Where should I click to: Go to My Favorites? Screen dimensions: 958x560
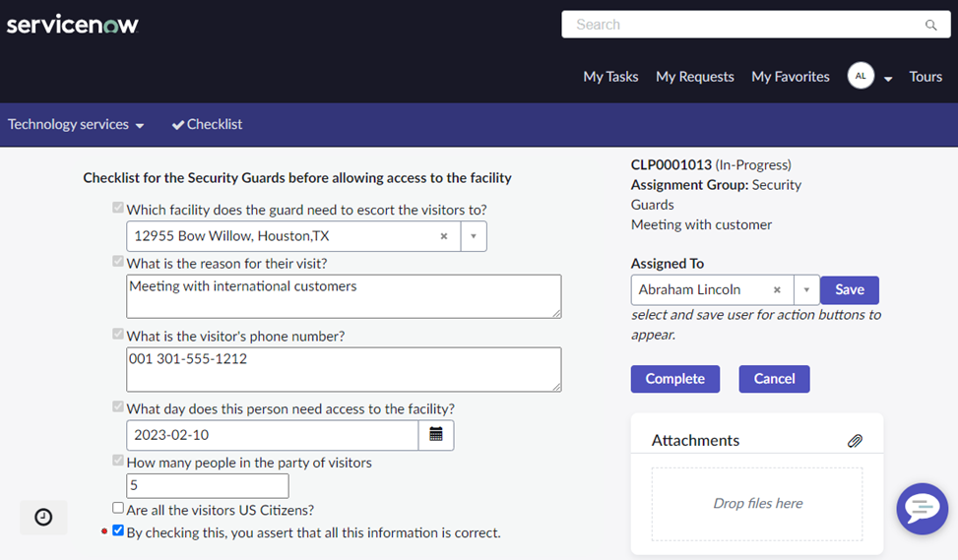[x=790, y=77]
